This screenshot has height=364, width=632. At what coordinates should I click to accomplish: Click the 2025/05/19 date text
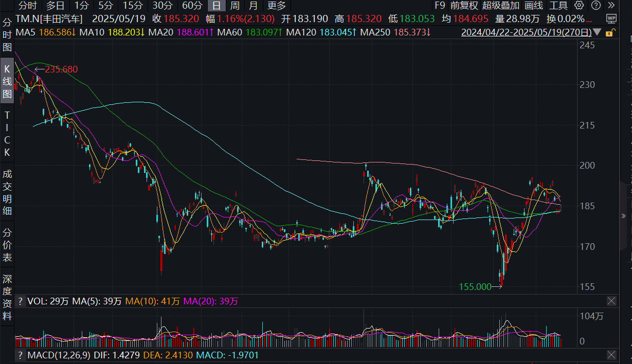(118, 19)
